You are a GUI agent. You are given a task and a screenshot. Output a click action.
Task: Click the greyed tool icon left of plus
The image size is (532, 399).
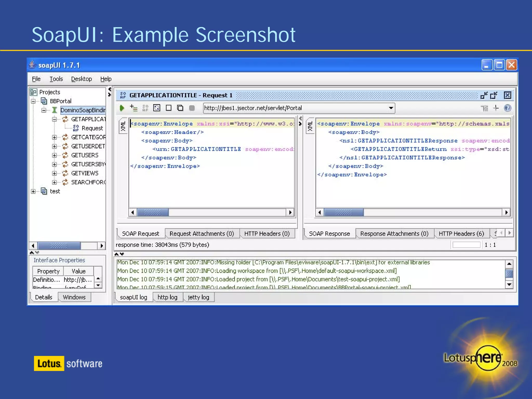click(484, 108)
